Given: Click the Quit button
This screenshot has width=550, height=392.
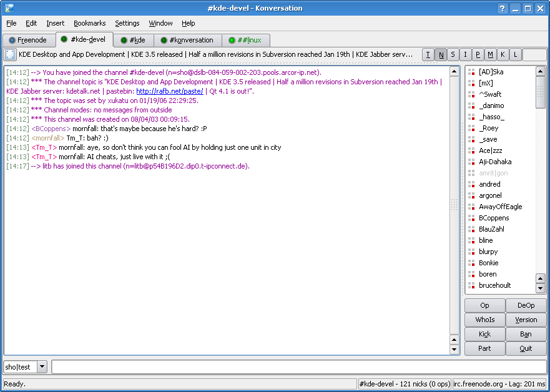Looking at the screenshot, I should click(526, 348).
